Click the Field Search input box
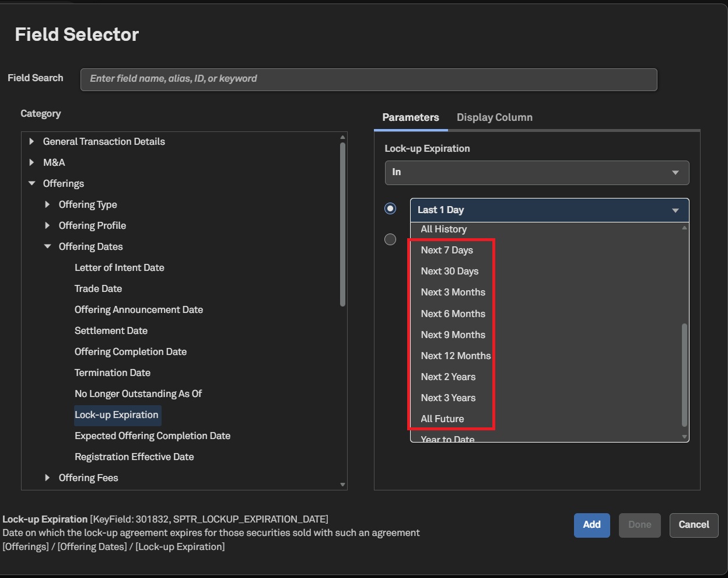This screenshot has width=728, height=578. pos(369,79)
